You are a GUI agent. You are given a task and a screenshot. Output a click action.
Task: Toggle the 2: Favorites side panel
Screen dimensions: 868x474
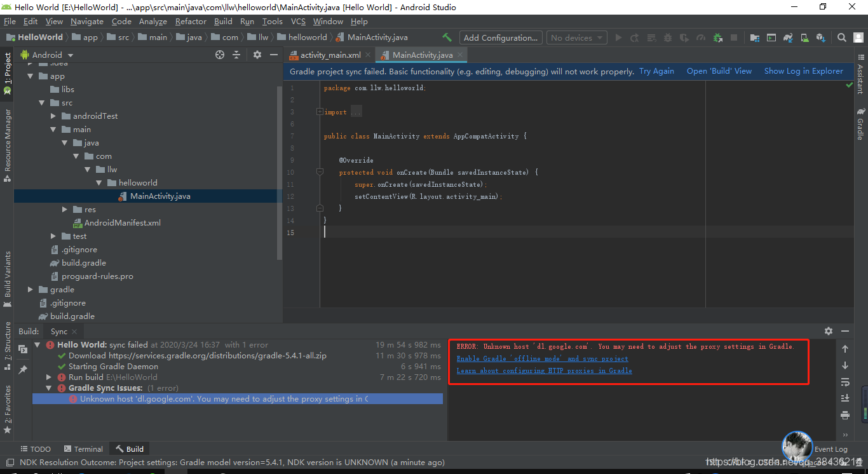point(7,409)
